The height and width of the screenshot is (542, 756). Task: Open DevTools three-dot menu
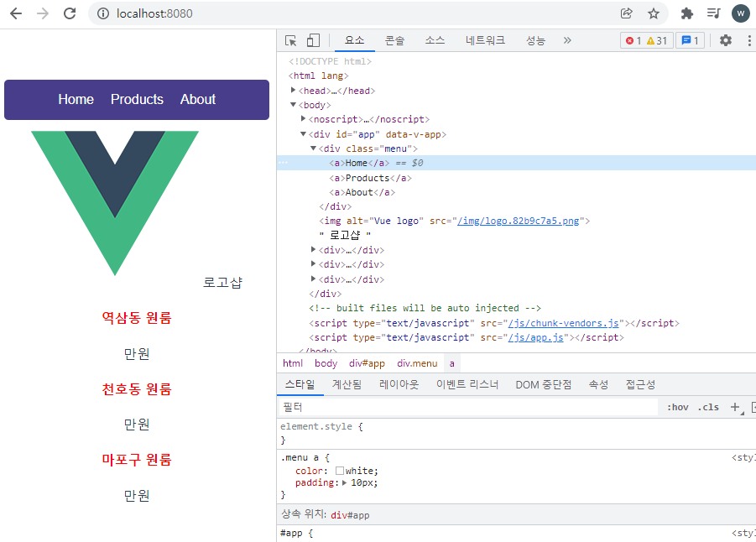(748, 40)
